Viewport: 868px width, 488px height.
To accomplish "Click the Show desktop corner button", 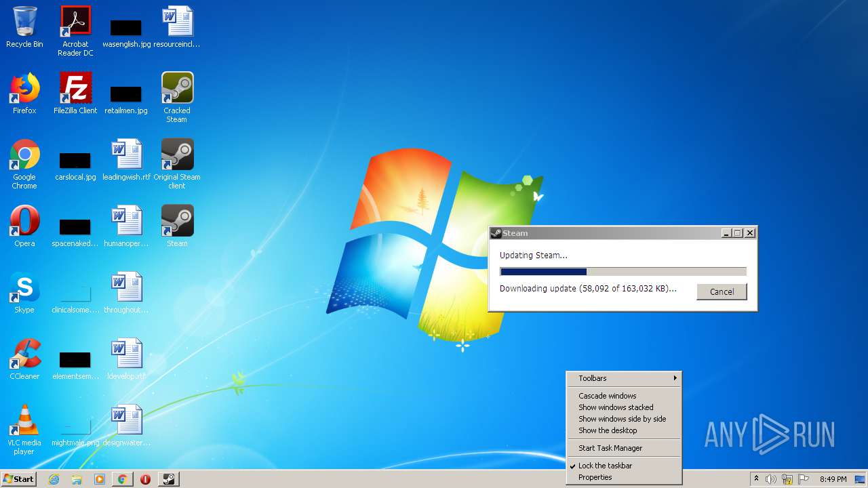I will coord(860,479).
